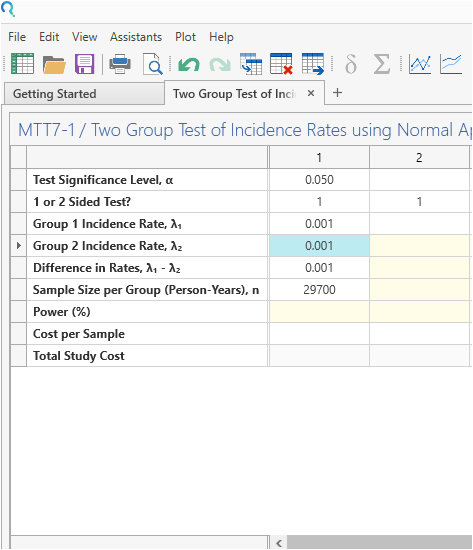Click the 'Group 2 Incidence Rate, λ₂' label
The width and height of the screenshot is (473, 550).
point(107,246)
